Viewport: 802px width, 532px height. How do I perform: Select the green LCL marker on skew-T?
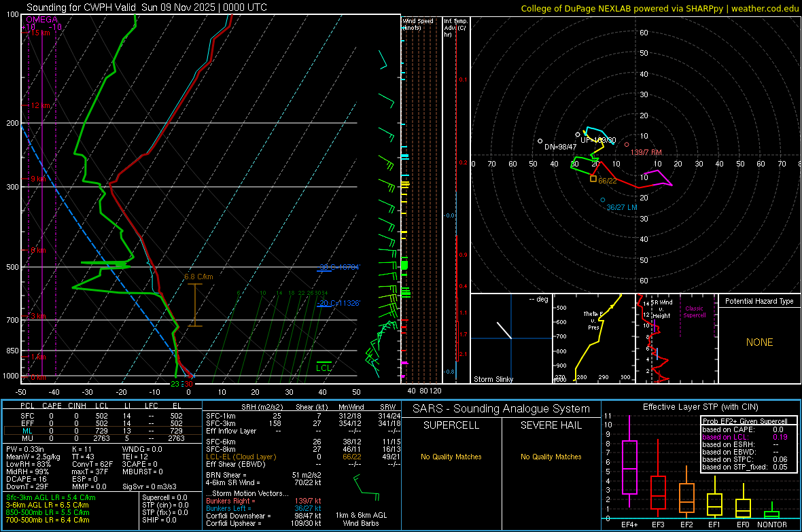pyautogui.click(x=324, y=368)
